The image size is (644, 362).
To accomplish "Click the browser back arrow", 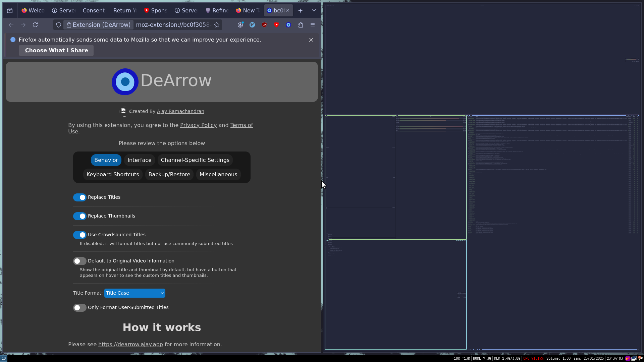I will [11, 25].
